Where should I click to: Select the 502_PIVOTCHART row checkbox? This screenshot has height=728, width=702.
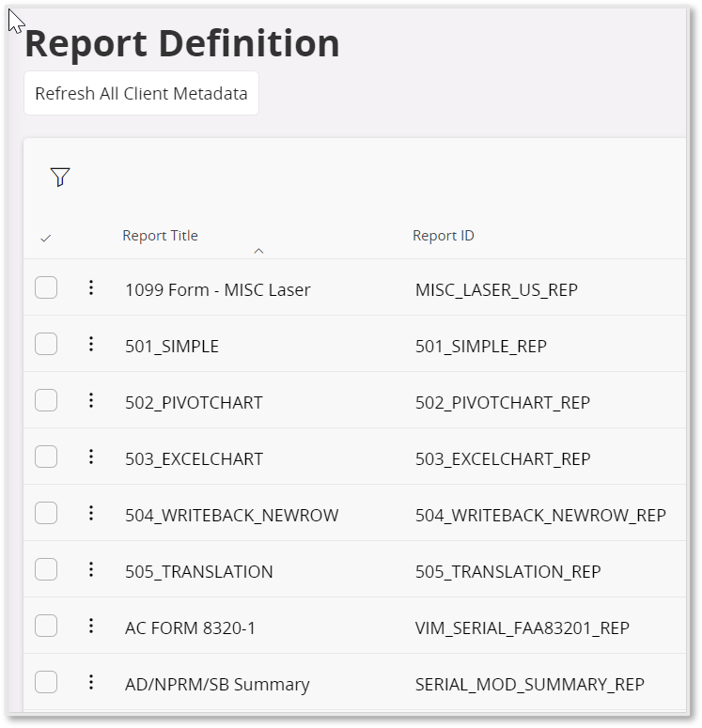click(46, 400)
